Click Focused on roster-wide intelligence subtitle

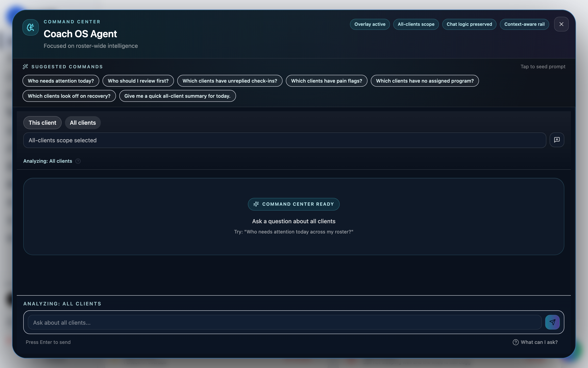(x=91, y=46)
